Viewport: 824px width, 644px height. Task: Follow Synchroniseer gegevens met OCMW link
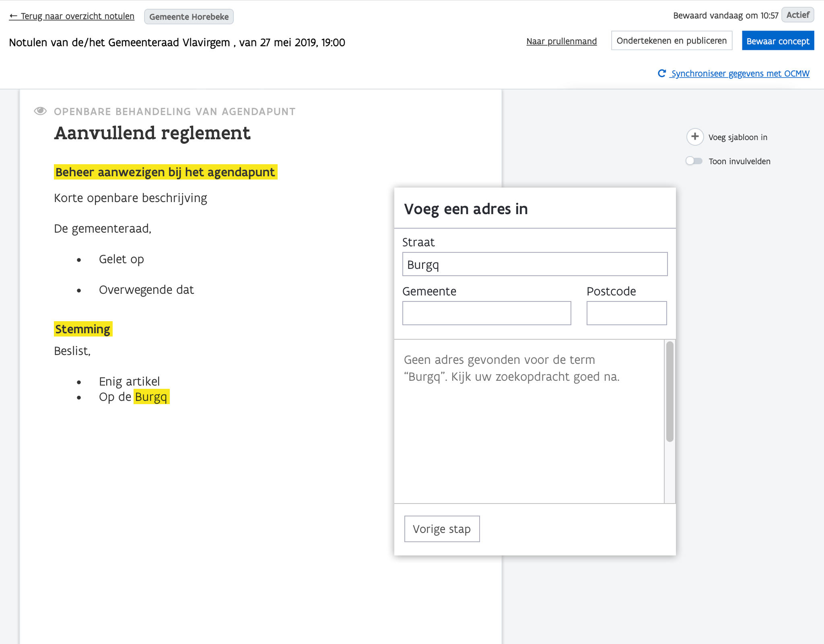740,73
